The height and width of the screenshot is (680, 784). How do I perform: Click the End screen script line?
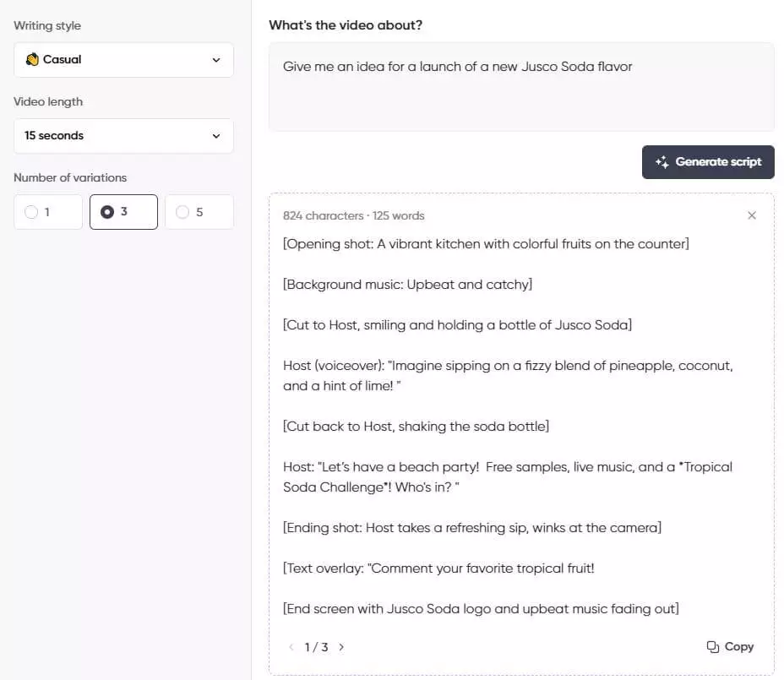coord(481,609)
